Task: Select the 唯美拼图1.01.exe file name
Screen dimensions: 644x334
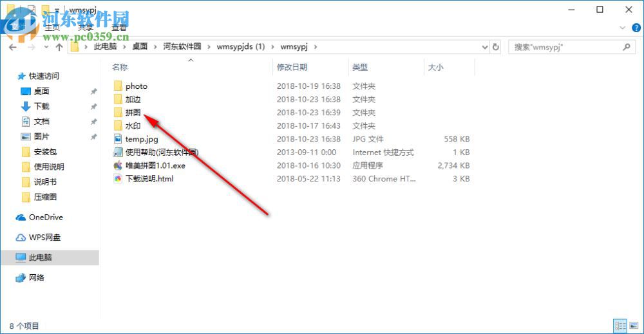Action: click(155, 166)
